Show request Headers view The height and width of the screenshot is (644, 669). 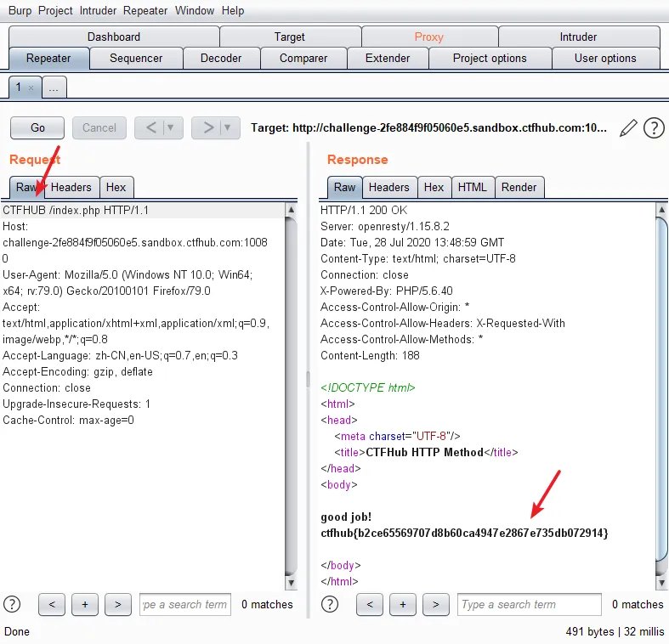[x=71, y=187]
